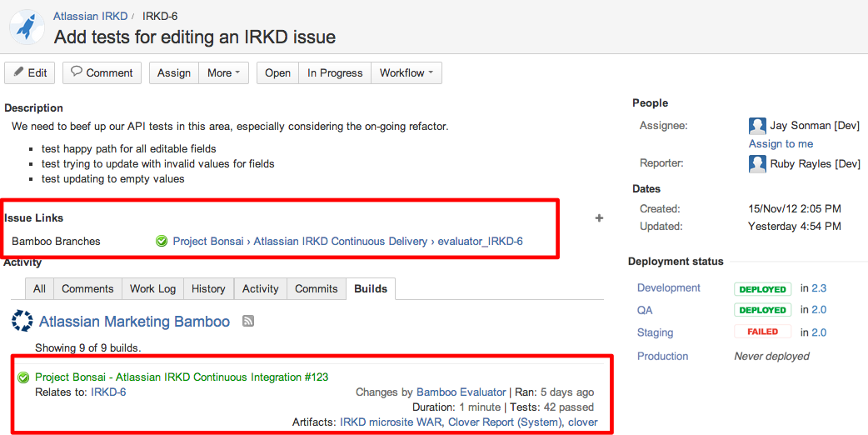868x435 pixels.
Task: Click Jay Sonman's avatar image
Action: (x=757, y=126)
